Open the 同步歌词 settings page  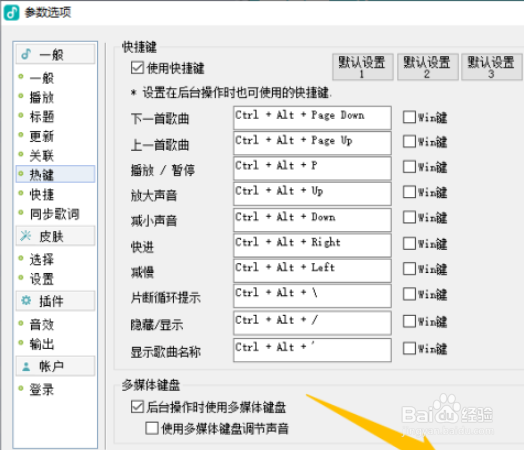point(54,214)
